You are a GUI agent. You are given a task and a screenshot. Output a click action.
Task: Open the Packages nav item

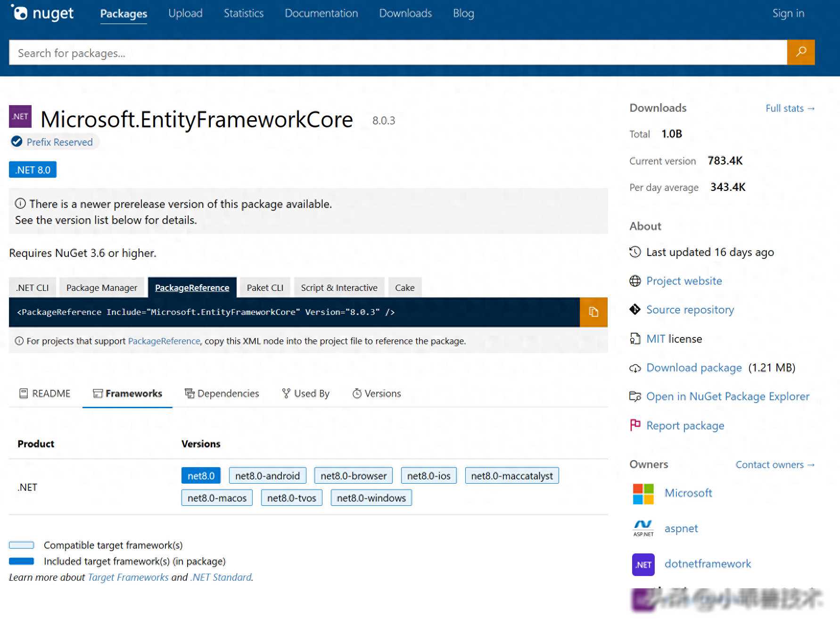click(124, 14)
